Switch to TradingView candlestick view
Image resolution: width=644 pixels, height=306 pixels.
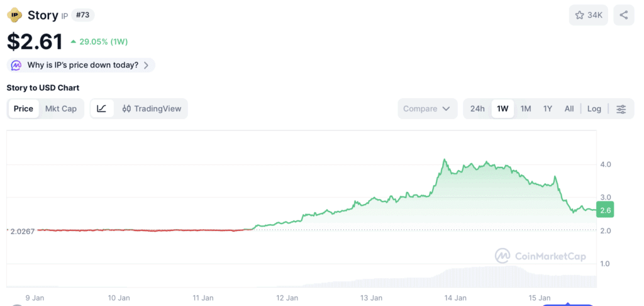click(x=152, y=108)
